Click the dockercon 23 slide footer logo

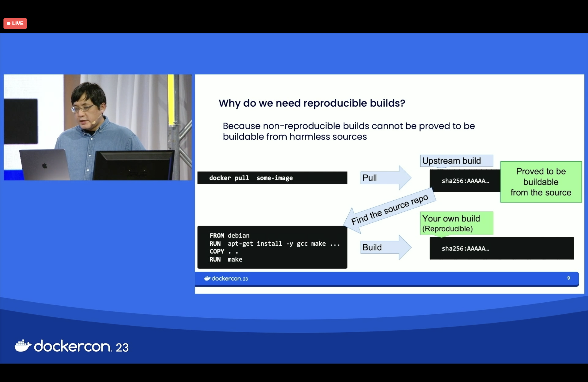coord(226,278)
